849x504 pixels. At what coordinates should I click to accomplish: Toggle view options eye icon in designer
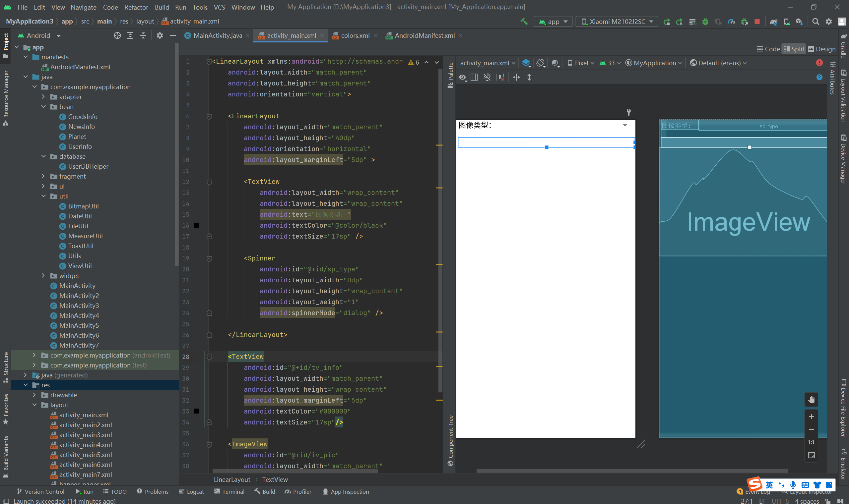coord(463,78)
